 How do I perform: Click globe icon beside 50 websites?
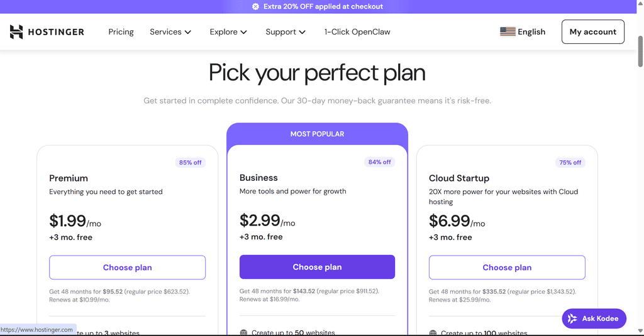(243, 332)
